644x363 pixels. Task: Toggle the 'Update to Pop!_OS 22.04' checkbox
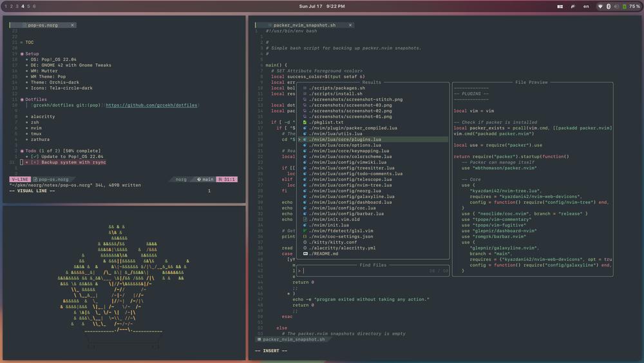coord(35,157)
